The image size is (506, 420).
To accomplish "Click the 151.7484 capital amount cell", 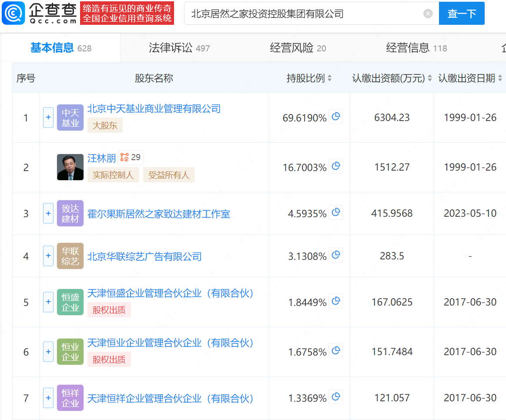I will [392, 352].
